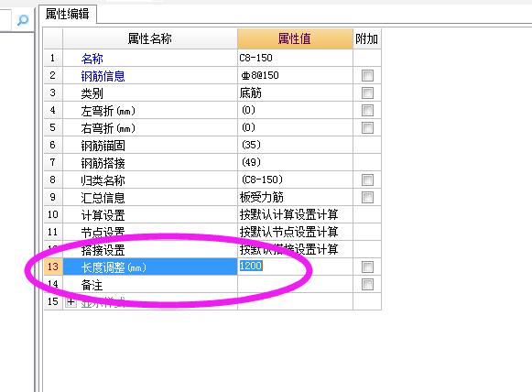Select the 备注 property label
532x392 pixels.
tap(92, 285)
